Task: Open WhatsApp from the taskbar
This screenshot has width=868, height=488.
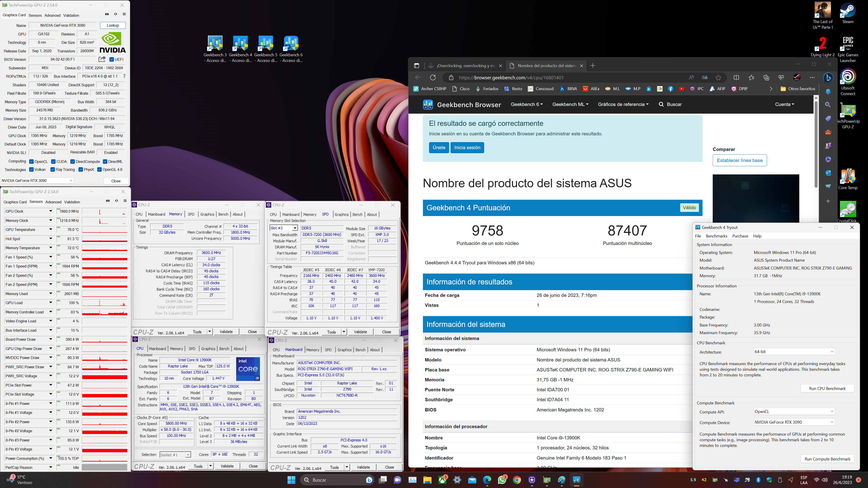Action: tap(502, 480)
